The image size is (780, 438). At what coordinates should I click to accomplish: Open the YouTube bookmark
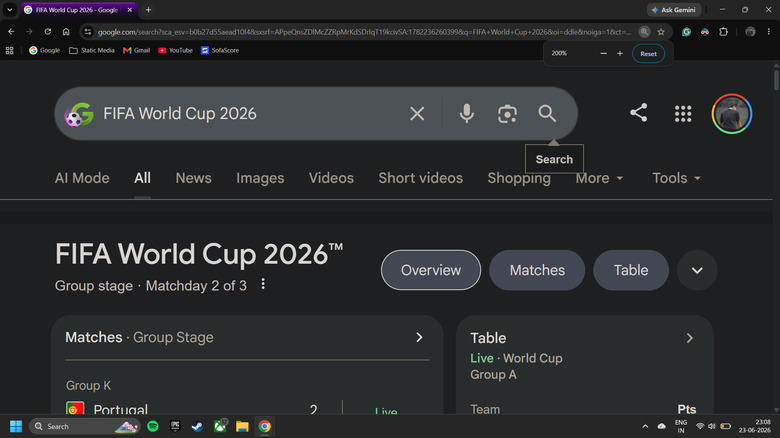[175, 50]
